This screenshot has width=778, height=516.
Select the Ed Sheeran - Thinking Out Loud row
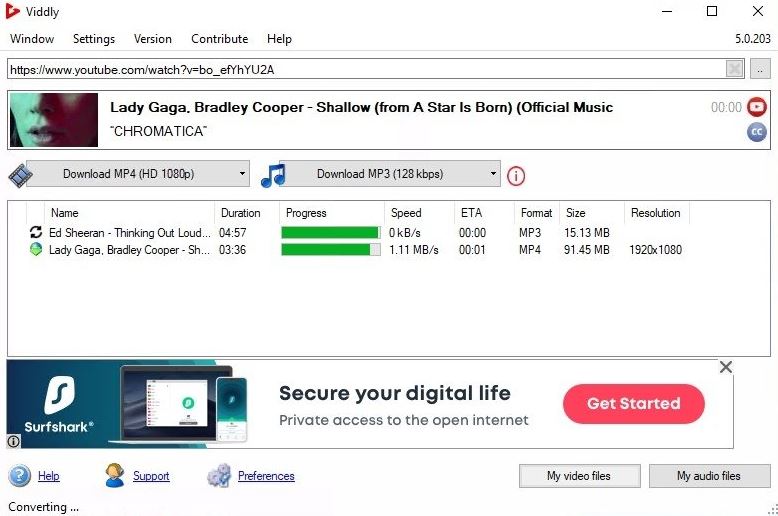point(357,232)
